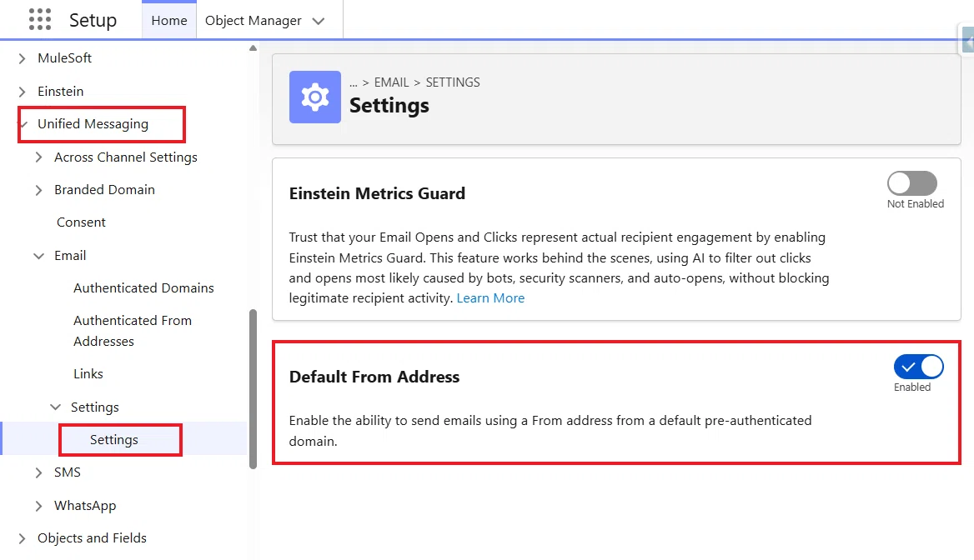Click the sidebar vertical scrollbar thumb
The height and width of the screenshot is (560, 974).
pos(253,388)
